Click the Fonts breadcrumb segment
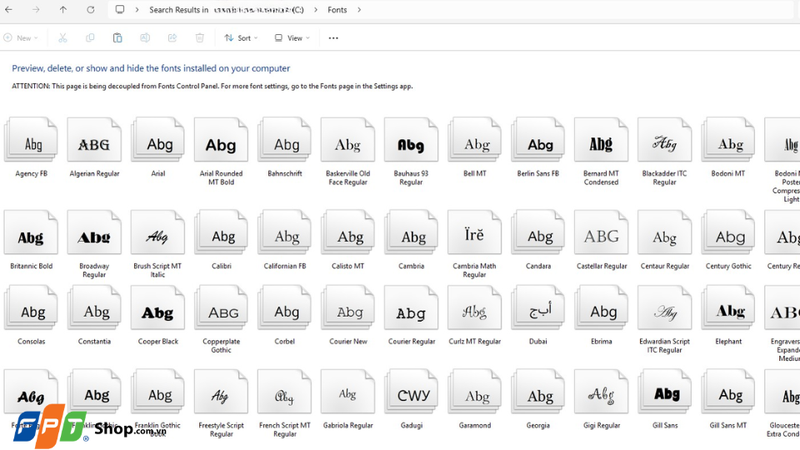 (x=337, y=10)
